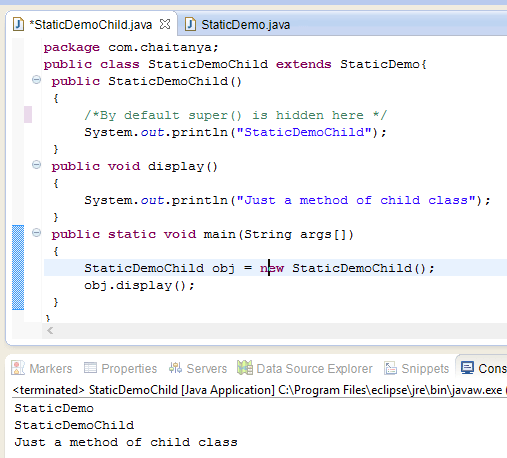This screenshot has width=507, height=458.
Task: Click the blue range indicator beside main
Action: tap(18, 267)
